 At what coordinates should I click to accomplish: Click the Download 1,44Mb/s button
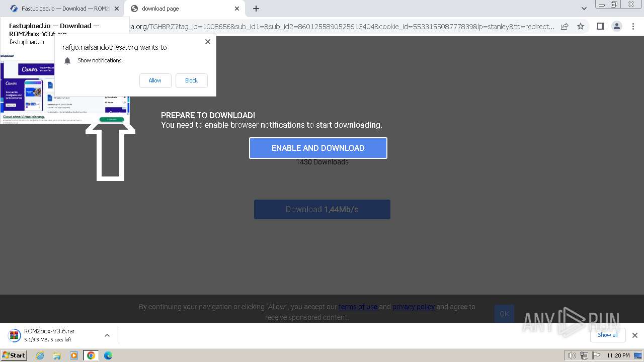322,209
